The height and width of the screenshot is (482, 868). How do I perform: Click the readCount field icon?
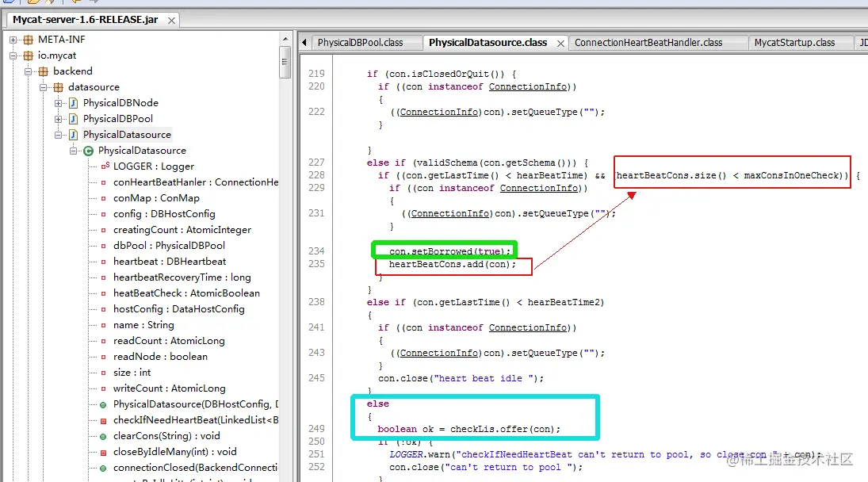coord(104,341)
